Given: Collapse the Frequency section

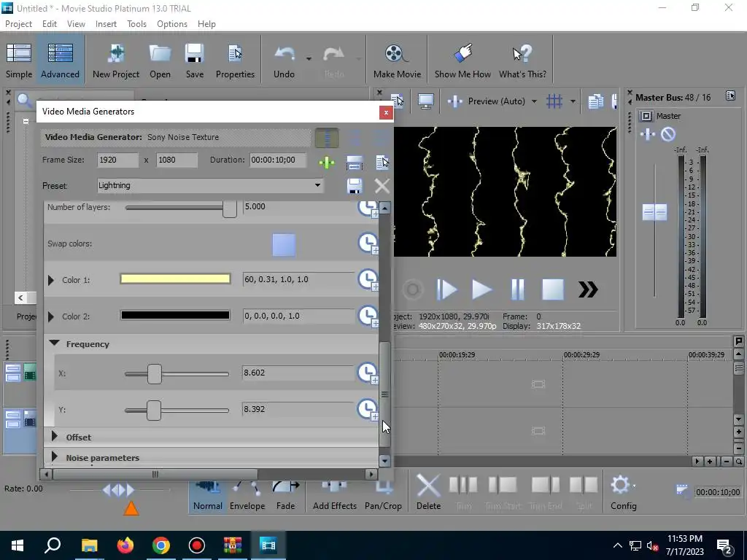Looking at the screenshot, I should (x=54, y=343).
